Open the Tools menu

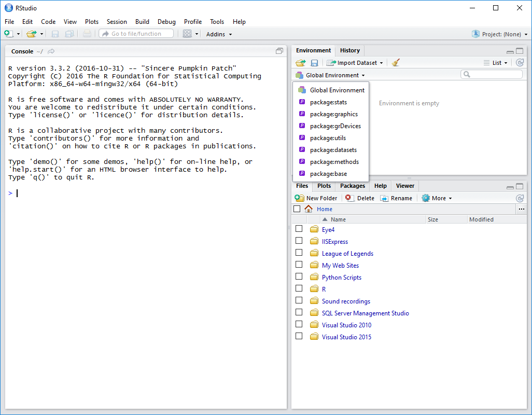[217, 22]
